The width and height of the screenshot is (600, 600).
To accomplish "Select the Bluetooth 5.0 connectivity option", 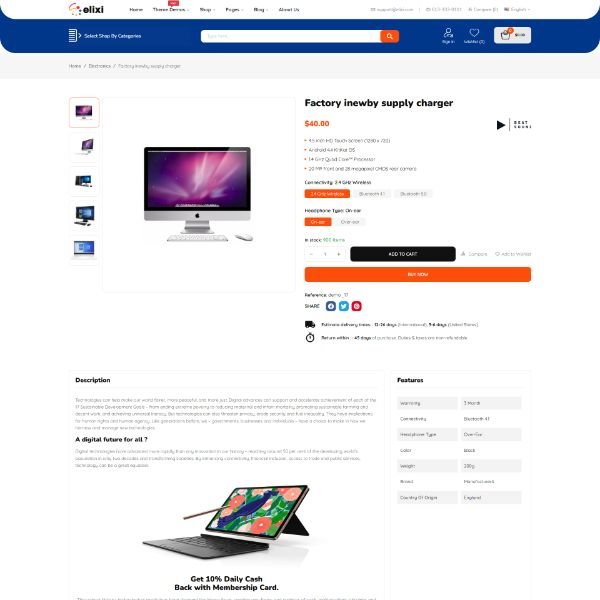I will click(413, 194).
